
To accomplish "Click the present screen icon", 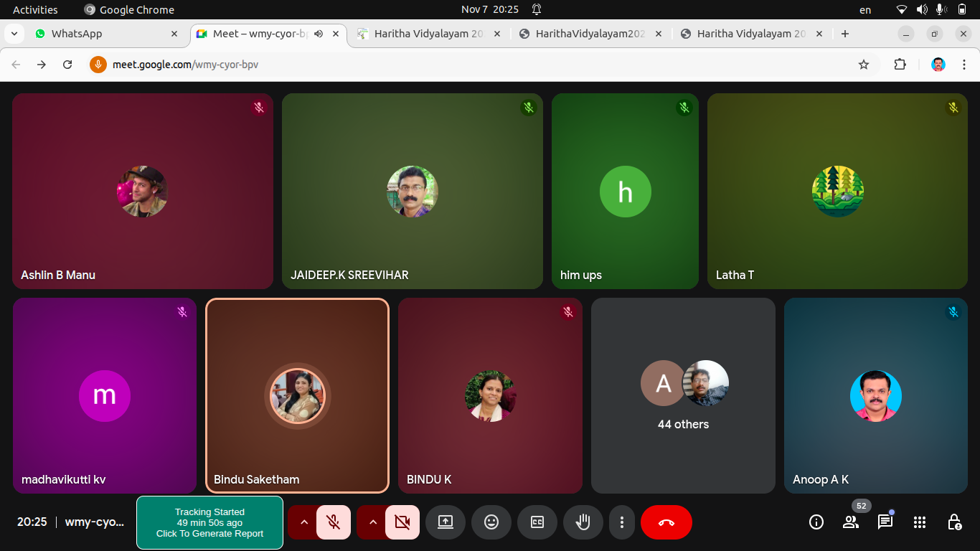I will click(x=445, y=522).
